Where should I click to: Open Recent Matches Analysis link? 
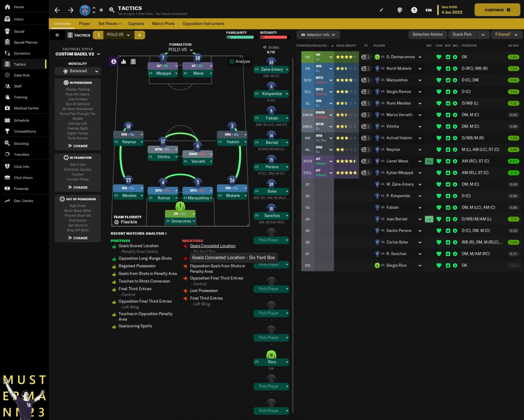point(139,234)
